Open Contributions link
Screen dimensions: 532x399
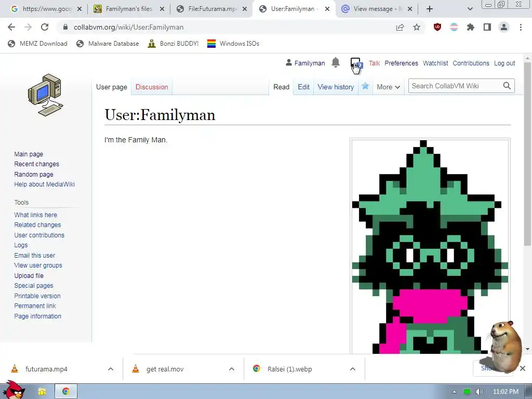471,63
